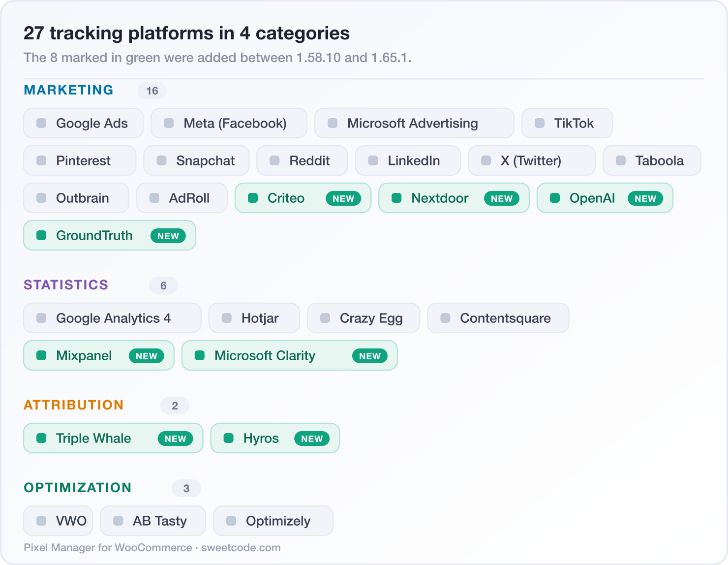
Task: Click the Optimization count badge 3
Action: [186, 488]
